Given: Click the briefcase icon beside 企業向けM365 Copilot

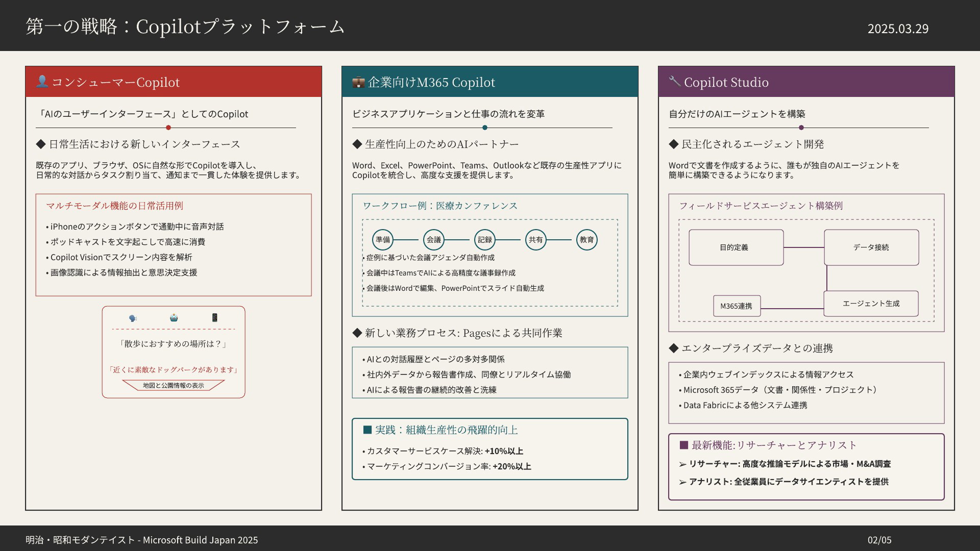Looking at the screenshot, I should (x=358, y=82).
